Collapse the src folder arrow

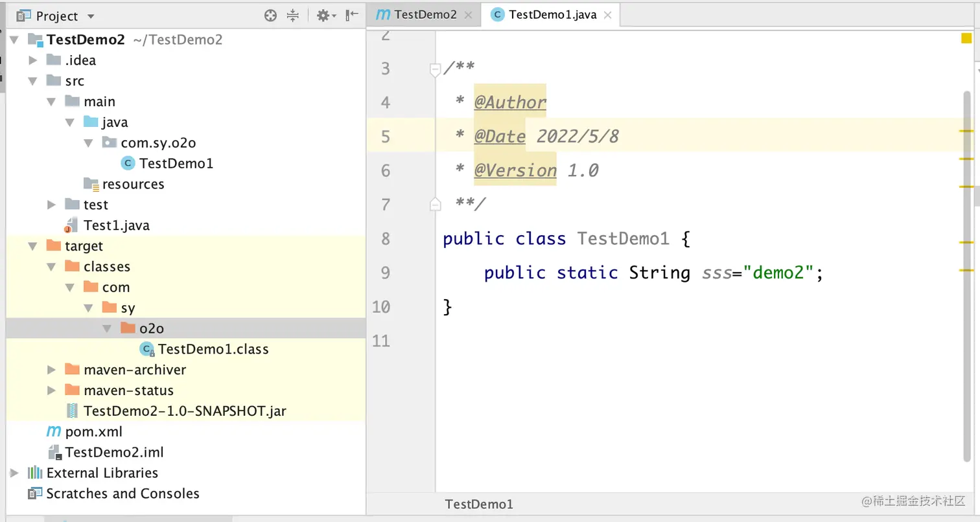click(34, 81)
